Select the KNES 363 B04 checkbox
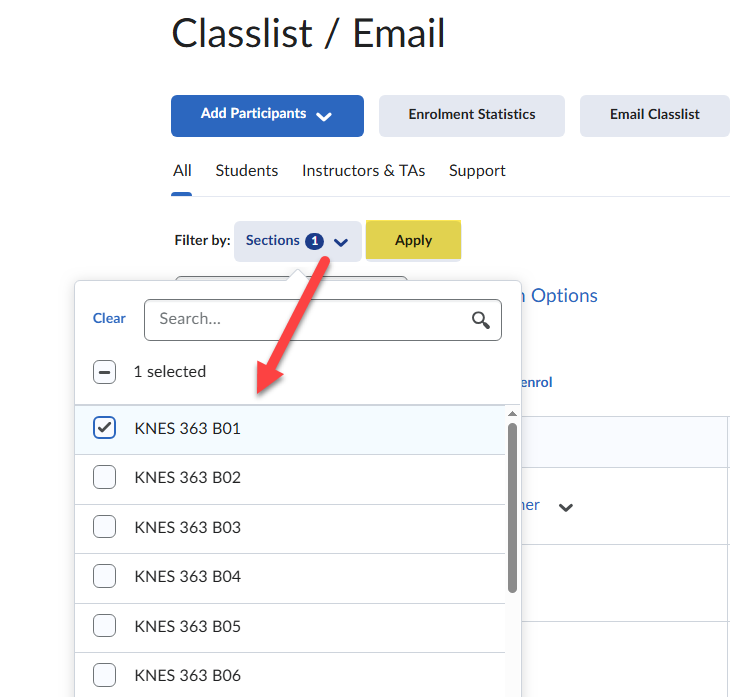 pos(105,576)
